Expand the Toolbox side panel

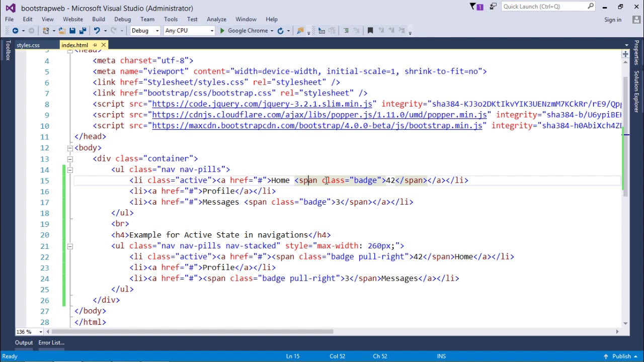(x=8, y=50)
